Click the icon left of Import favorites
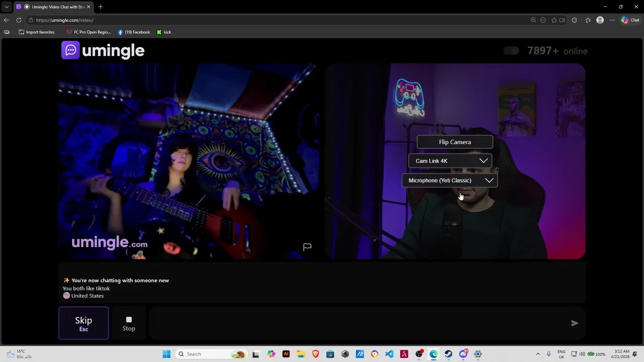 7,32
